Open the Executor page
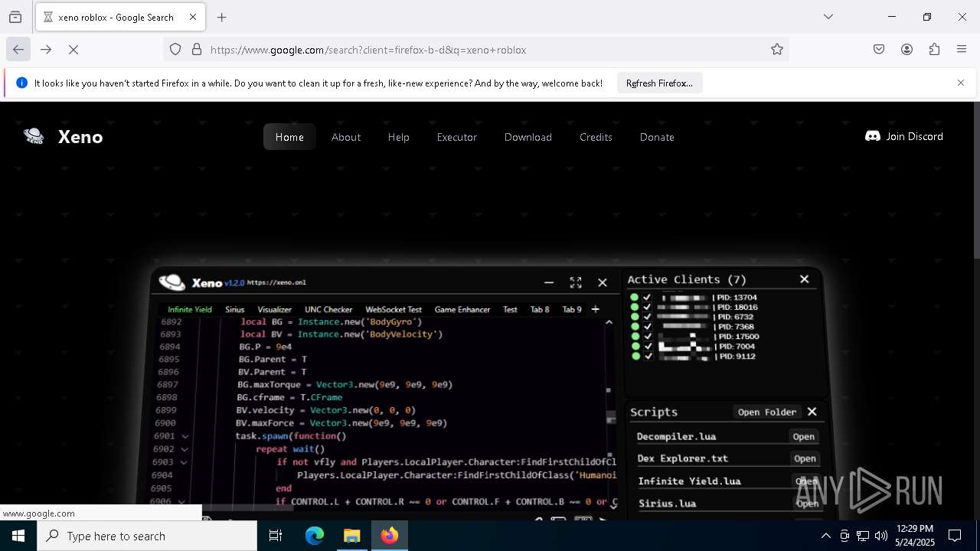The height and width of the screenshot is (551, 980). click(x=457, y=137)
